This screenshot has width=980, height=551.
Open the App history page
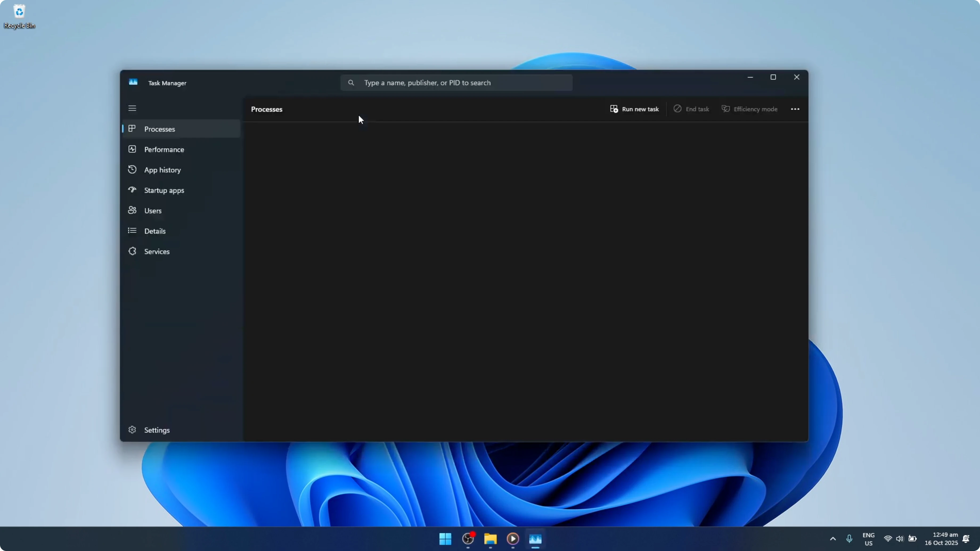pos(181,170)
